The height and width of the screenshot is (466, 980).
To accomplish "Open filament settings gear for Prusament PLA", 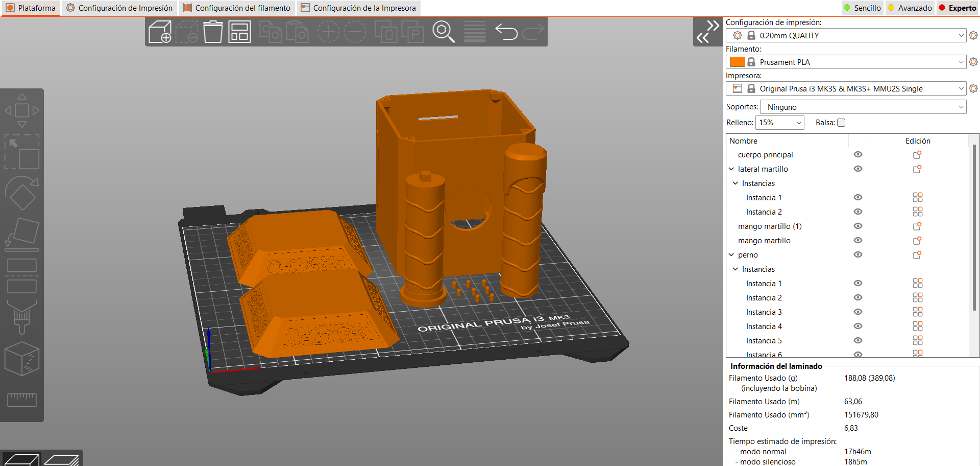I will click(x=973, y=62).
